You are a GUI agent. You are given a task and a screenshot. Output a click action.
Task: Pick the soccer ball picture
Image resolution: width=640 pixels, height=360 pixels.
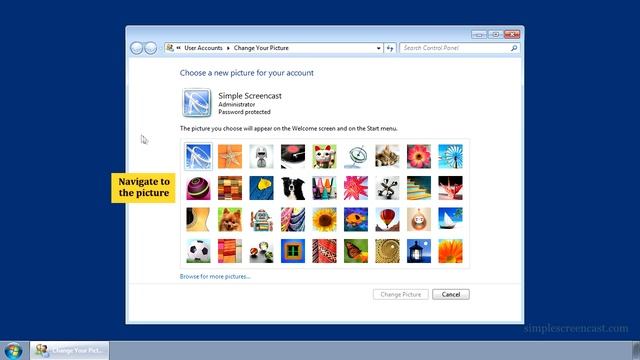(198, 251)
